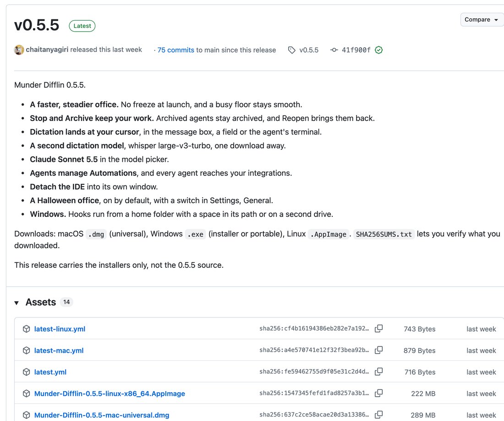This screenshot has width=504, height=421.
Task: Download latest.yml asset
Action: pyautogui.click(x=50, y=372)
